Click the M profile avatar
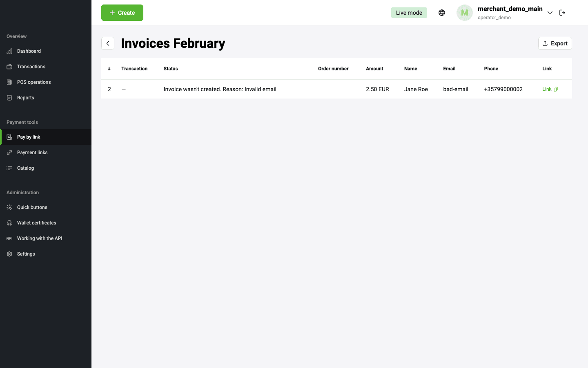This screenshot has width=588, height=368. (x=464, y=13)
